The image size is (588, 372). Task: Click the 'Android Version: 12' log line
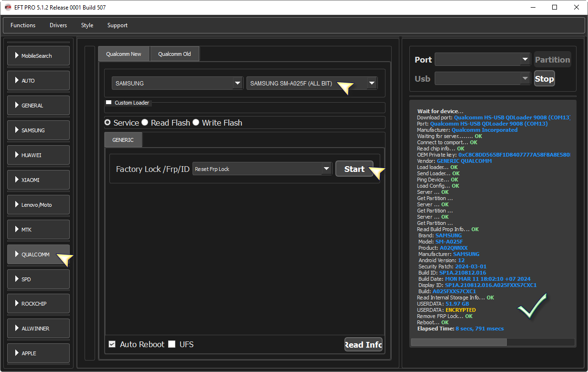tap(441, 260)
